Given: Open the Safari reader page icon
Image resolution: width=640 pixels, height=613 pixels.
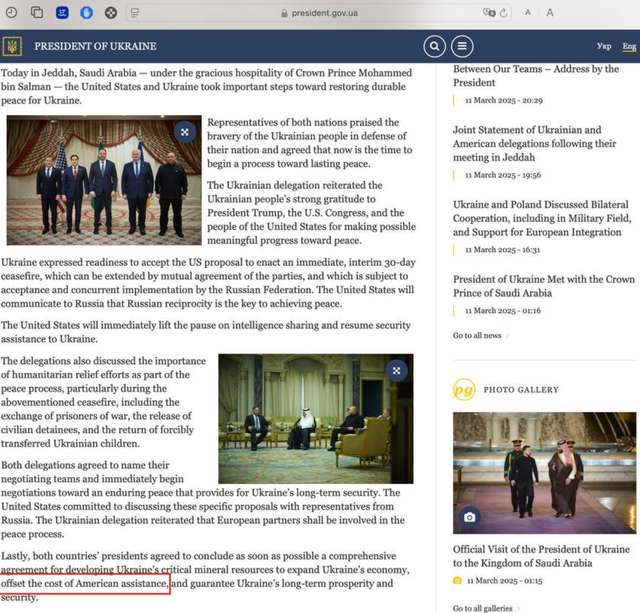Looking at the screenshot, I should pyautogui.click(x=134, y=13).
